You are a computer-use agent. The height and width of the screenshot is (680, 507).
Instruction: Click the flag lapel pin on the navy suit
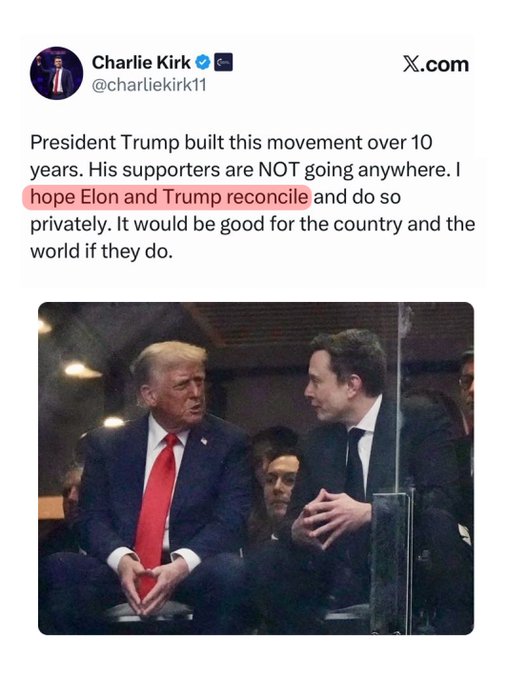(x=204, y=441)
